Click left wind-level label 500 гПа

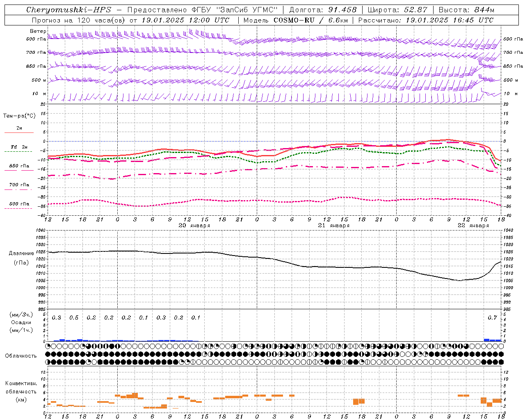click(x=36, y=39)
